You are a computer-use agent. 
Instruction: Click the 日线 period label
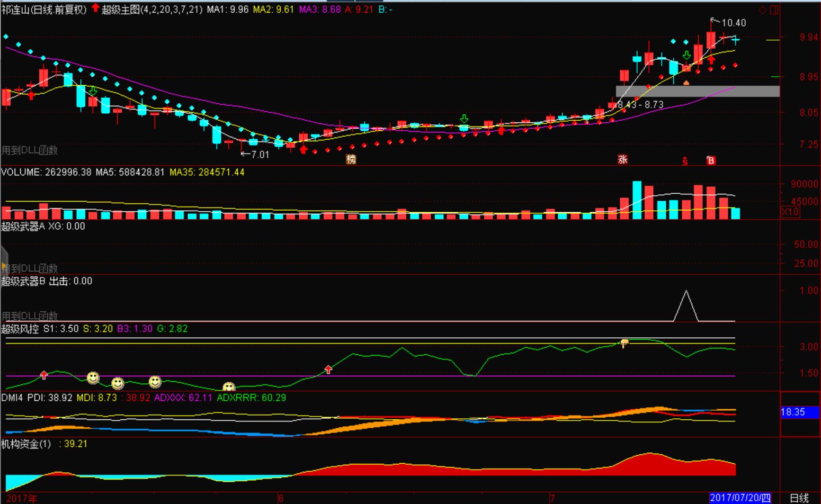[x=799, y=498]
